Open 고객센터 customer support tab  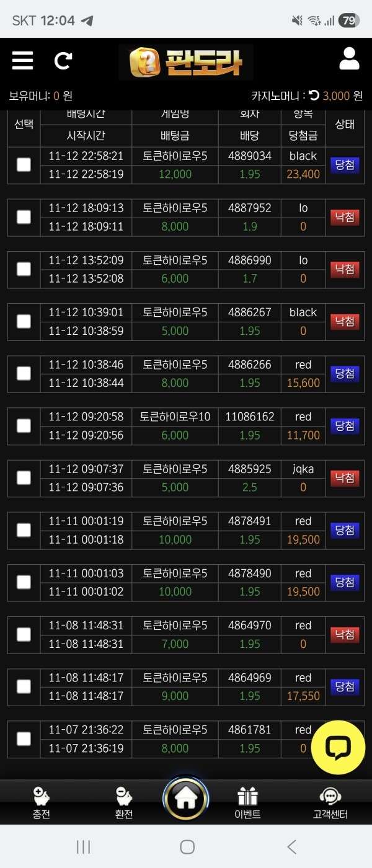tap(330, 803)
